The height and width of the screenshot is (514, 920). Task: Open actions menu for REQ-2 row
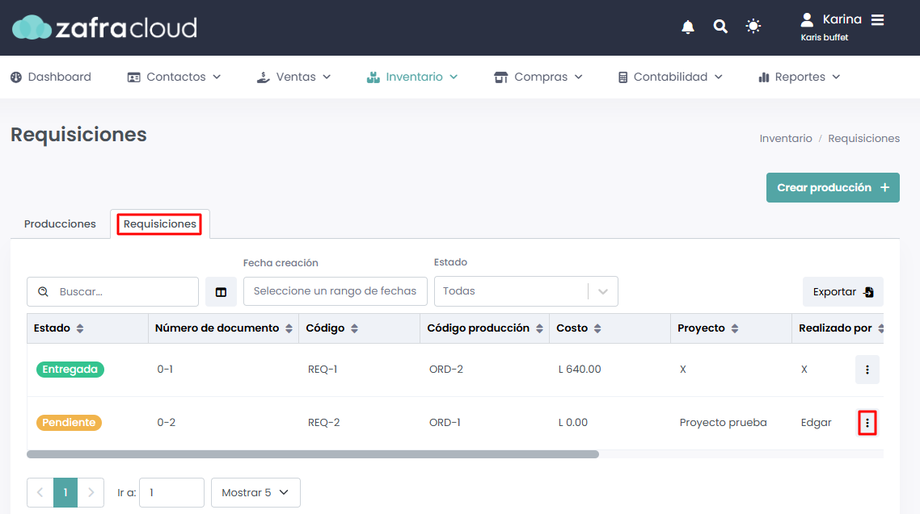[x=867, y=422]
